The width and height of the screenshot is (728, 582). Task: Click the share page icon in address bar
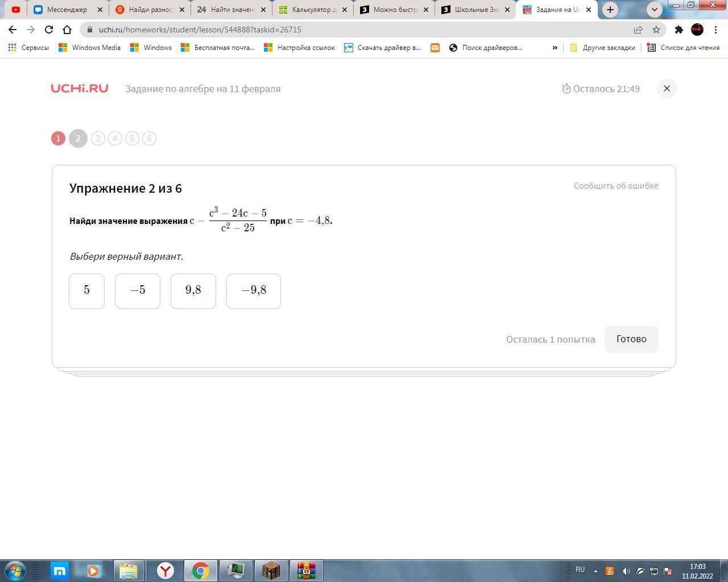tap(638, 30)
